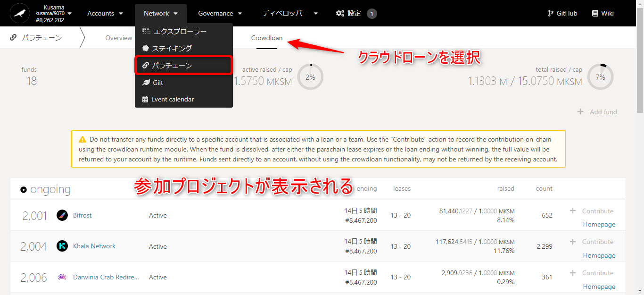Click the Bifrost raised percentage 8.14%
This screenshot has width=644, height=295.
(x=506, y=220)
